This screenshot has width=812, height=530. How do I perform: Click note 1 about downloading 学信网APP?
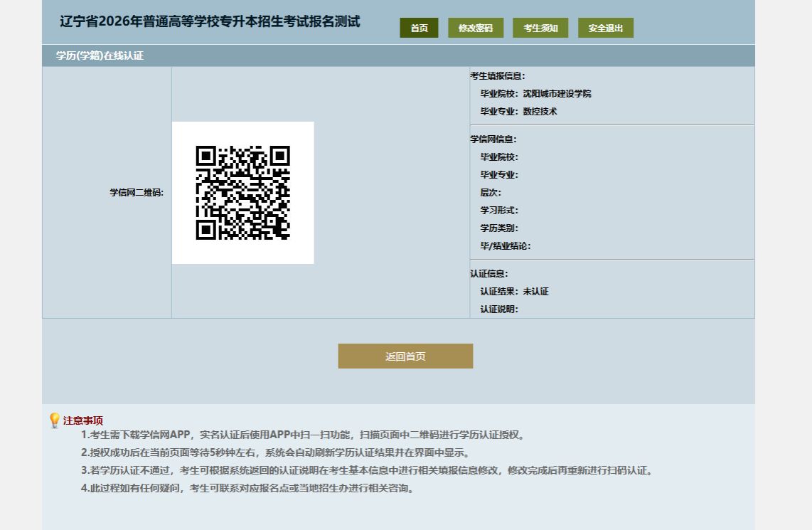click(304, 435)
